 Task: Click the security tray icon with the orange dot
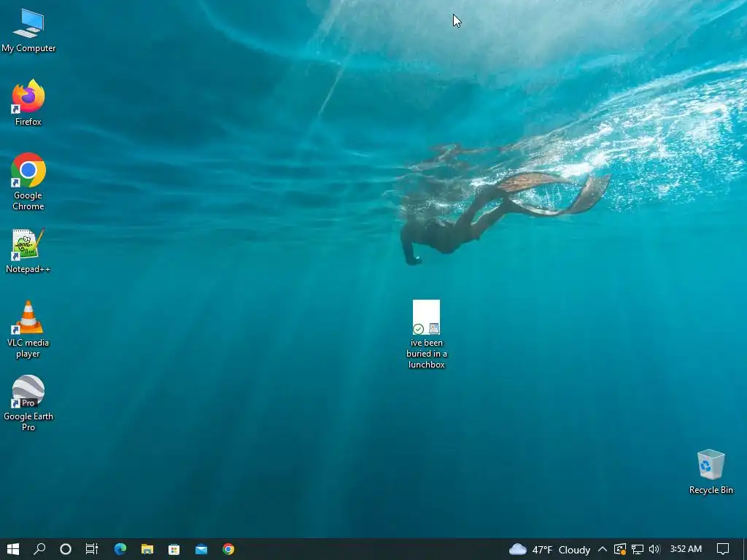pos(619,549)
